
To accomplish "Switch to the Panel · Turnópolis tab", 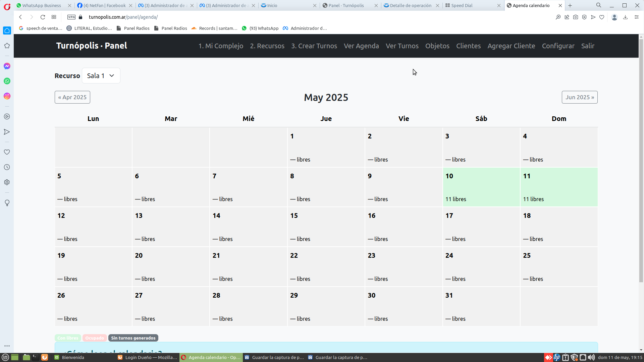I will tap(346, 5).
